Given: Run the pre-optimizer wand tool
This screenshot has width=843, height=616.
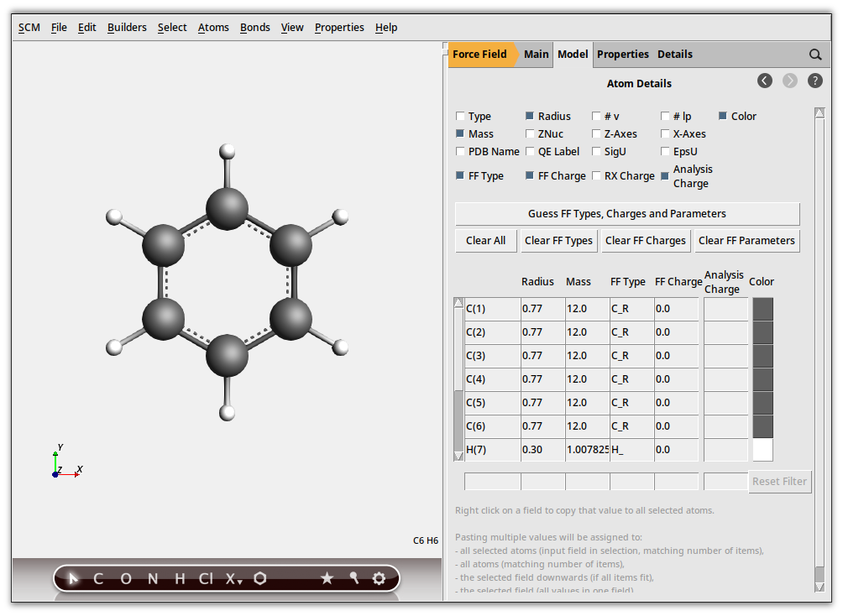Looking at the screenshot, I should click(353, 578).
